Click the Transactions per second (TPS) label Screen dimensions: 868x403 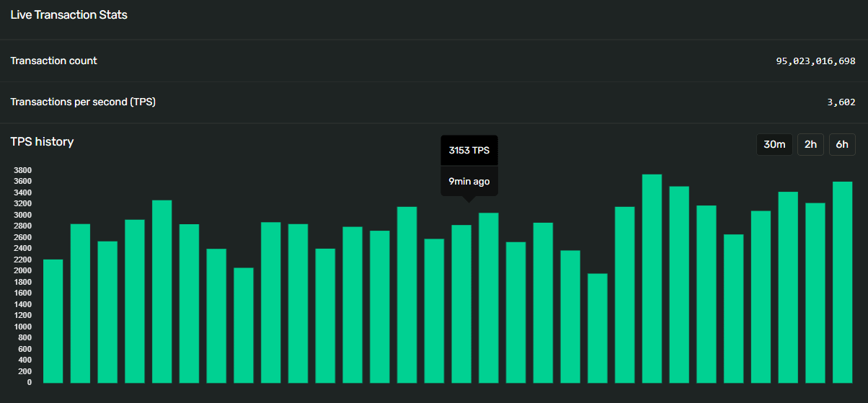click(x=83, y=102)
